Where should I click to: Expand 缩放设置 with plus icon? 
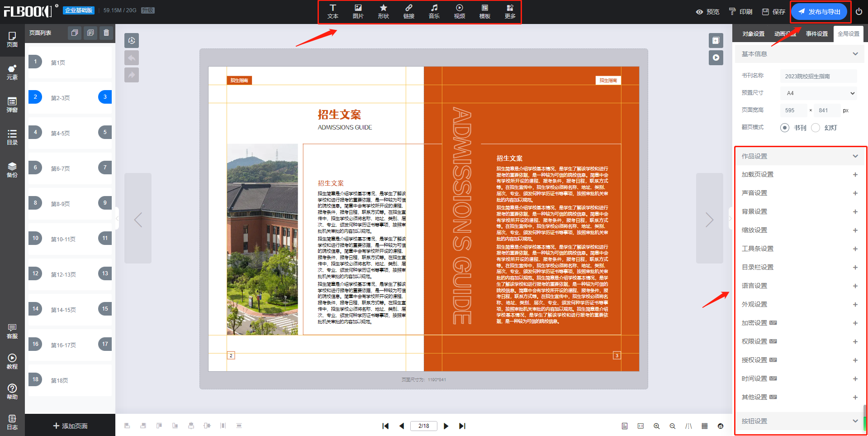tap(855, 230)
